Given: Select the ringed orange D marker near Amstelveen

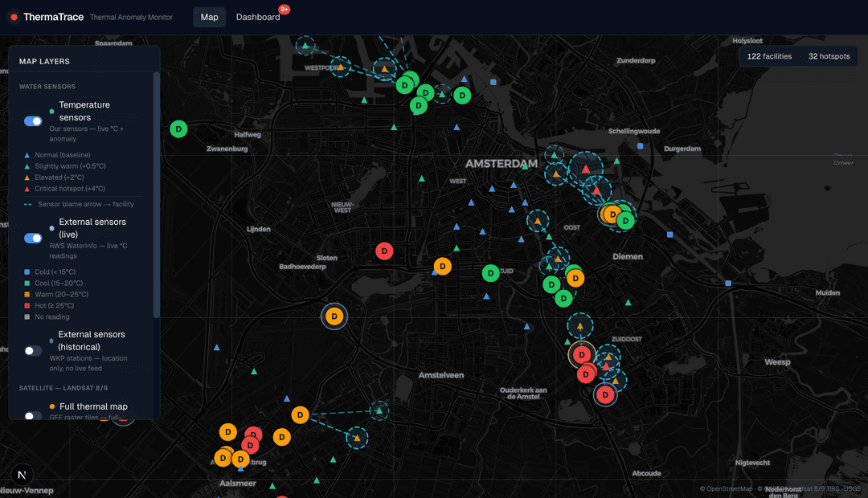Looking at the screenshot, I should click(334, 316).
